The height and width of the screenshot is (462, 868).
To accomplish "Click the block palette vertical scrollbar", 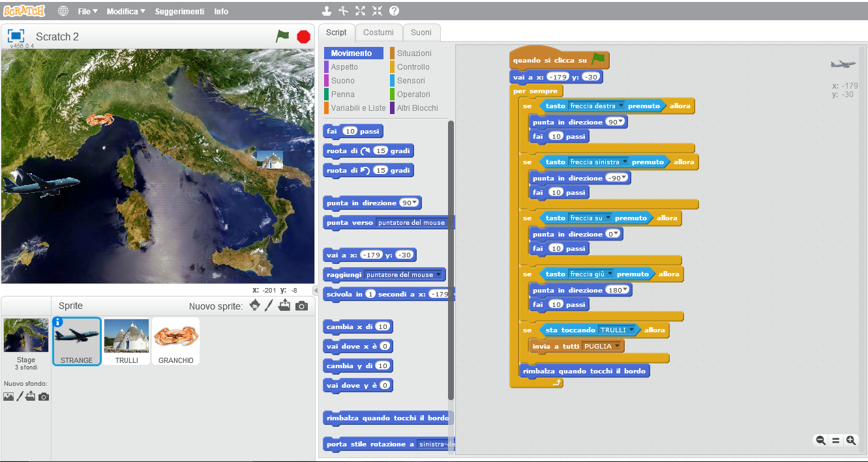I will [x=451, y=261].
